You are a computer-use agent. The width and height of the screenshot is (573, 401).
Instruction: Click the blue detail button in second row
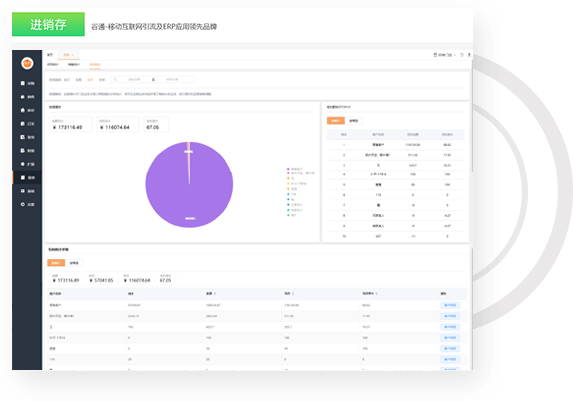450,316
